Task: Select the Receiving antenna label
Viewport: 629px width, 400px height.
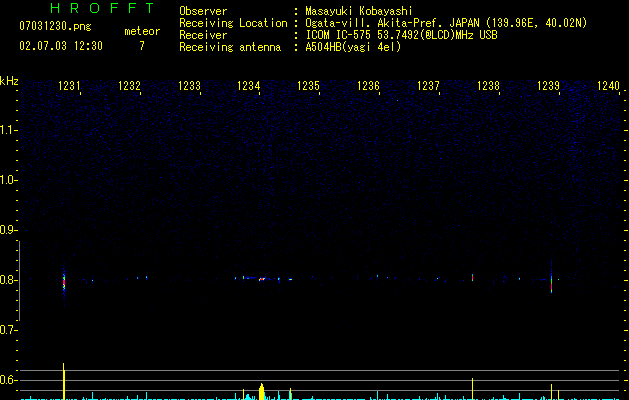Action: (x=230, y=47)
